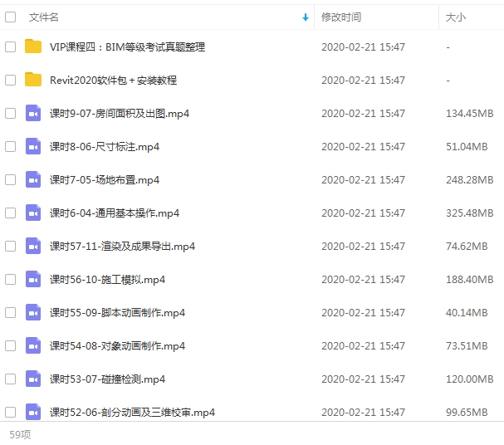Click size value 40.14MB
Viewport: 504px width, 445px height.
tap(467, 312)
